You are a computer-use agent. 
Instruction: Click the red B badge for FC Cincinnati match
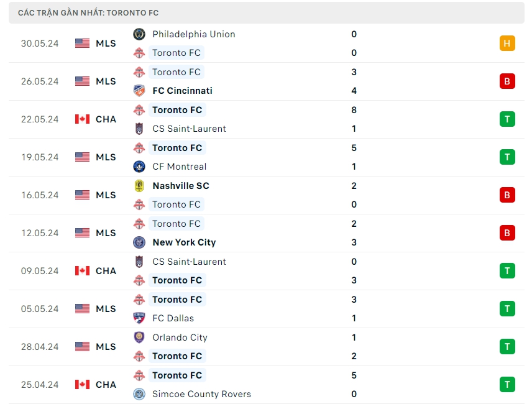pyautogui.click(x=507, y=81)
